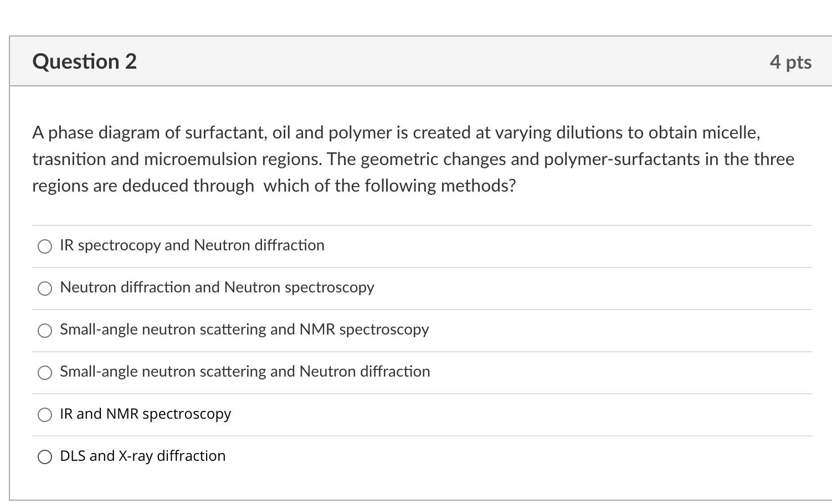Click the answer text 'DLS and X-ray diffraction'
Viewport: 832px width, 504px height.
point(142,456)
